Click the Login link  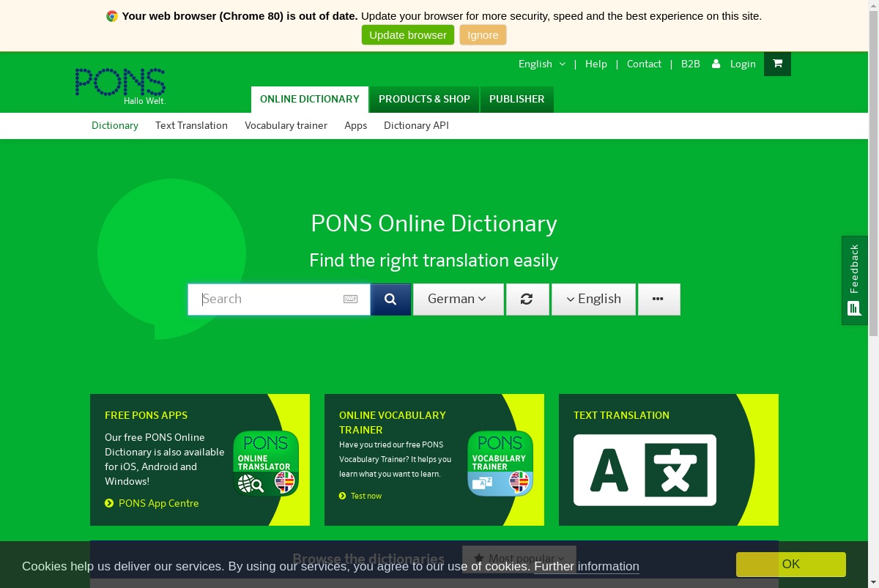[743, 64]
